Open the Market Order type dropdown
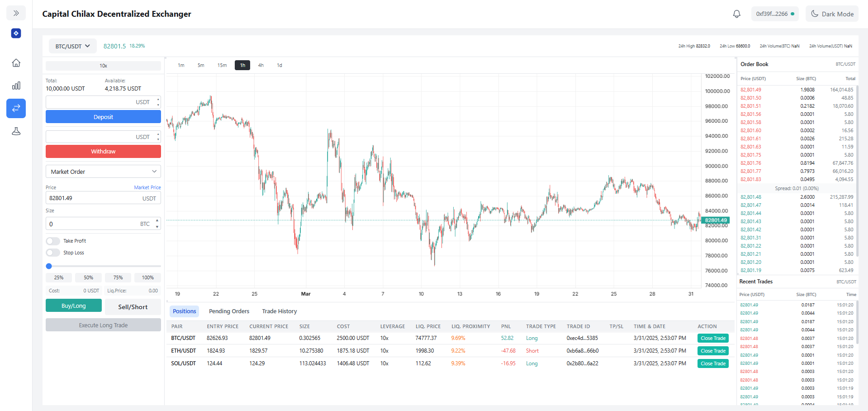The width and height of the screenshot is (868, 411). (103, 171)
